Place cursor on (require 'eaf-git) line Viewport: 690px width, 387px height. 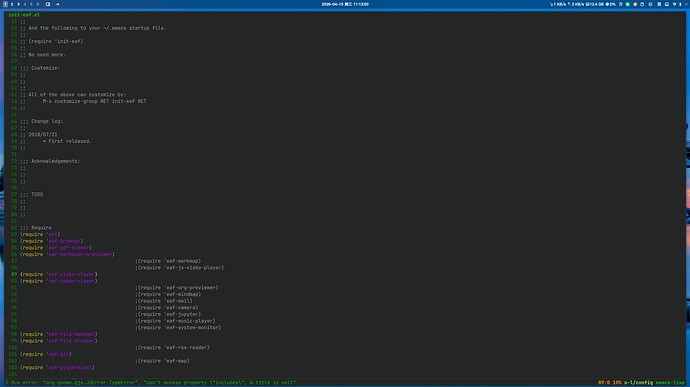coord(46,354)
